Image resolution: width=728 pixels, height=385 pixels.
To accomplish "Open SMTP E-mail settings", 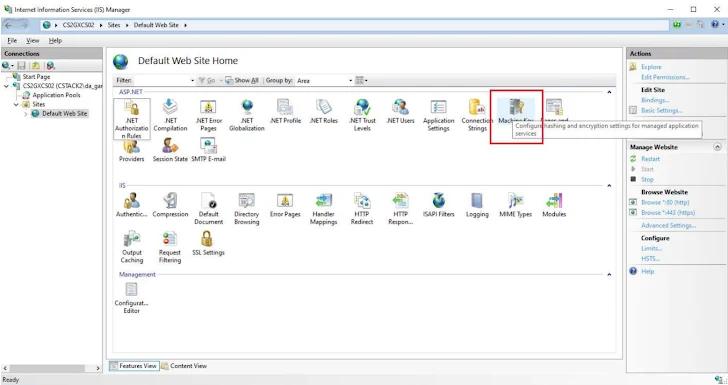I will point(208,151).
